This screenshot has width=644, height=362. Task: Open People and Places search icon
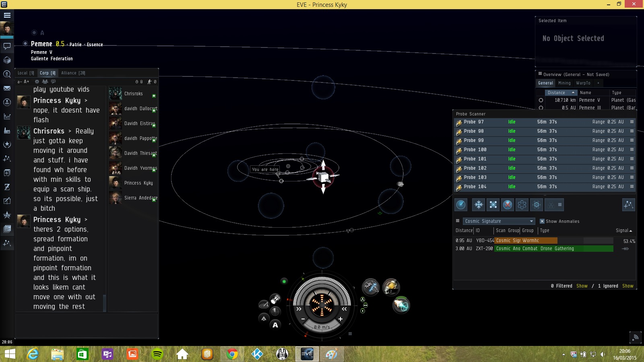click(x=7, y=74)
